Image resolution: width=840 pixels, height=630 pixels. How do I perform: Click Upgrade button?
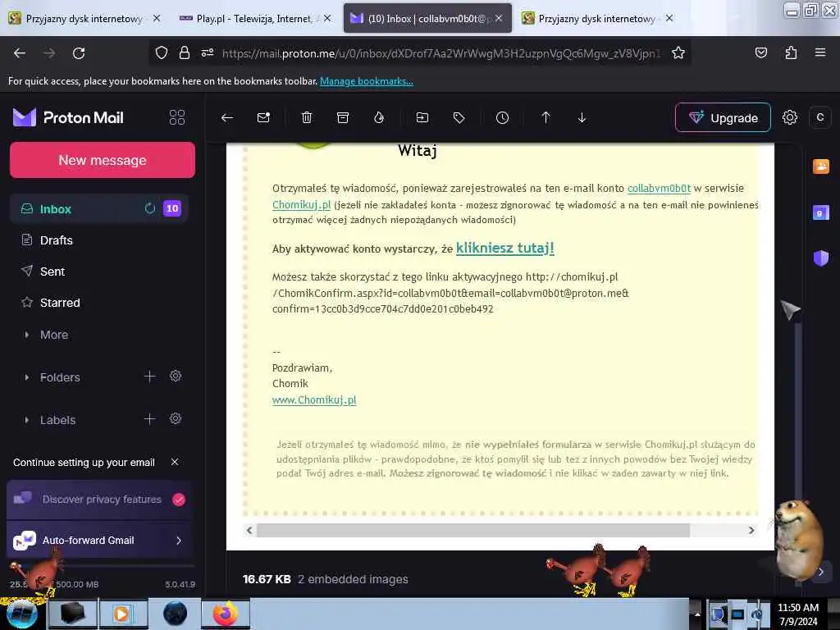pos(723,117)
